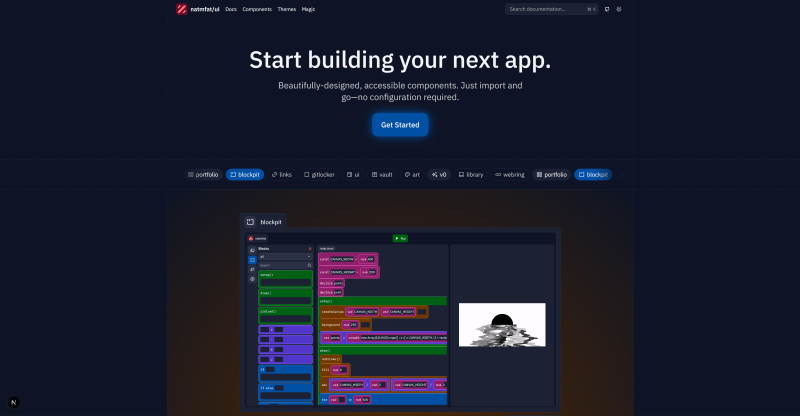The height and width of the screenshot is (416, 800).
Task: Click the Next.js badge in the bottom-left corner
Action: click(x=14, y=402)
